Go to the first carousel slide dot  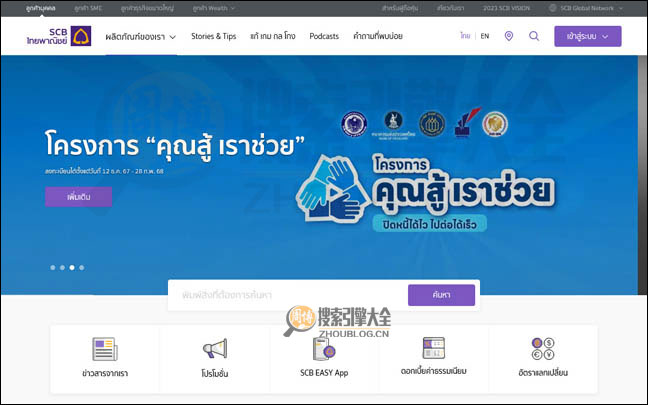click(x=53, y=267)
